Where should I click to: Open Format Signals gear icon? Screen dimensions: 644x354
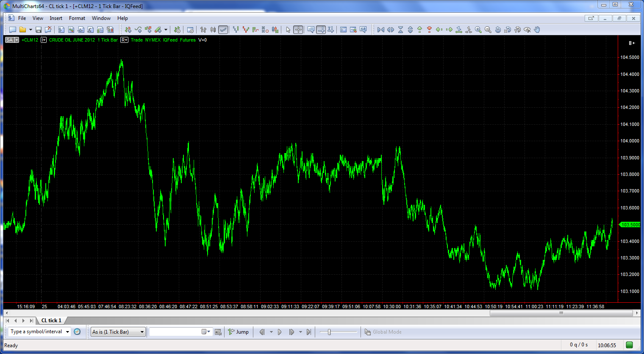pos(177,30)
